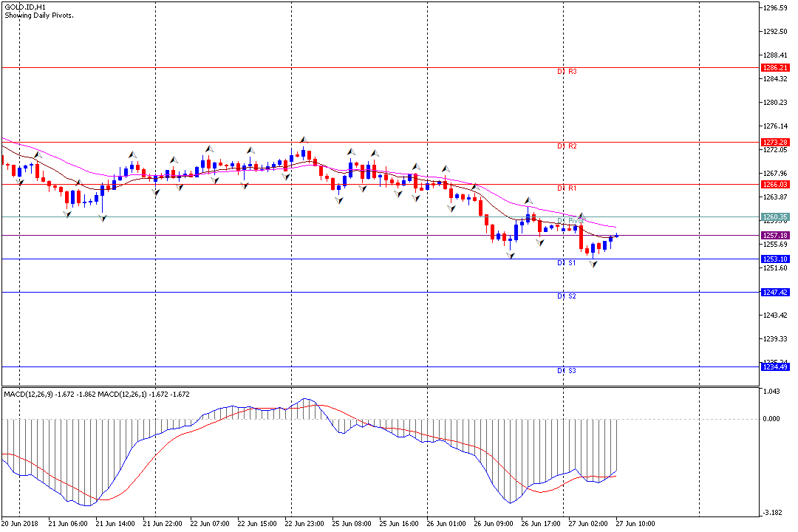This screenshot has width=798, height=532.
Task: Click the D1 S2 line label
Action: (x=567, y=296)
